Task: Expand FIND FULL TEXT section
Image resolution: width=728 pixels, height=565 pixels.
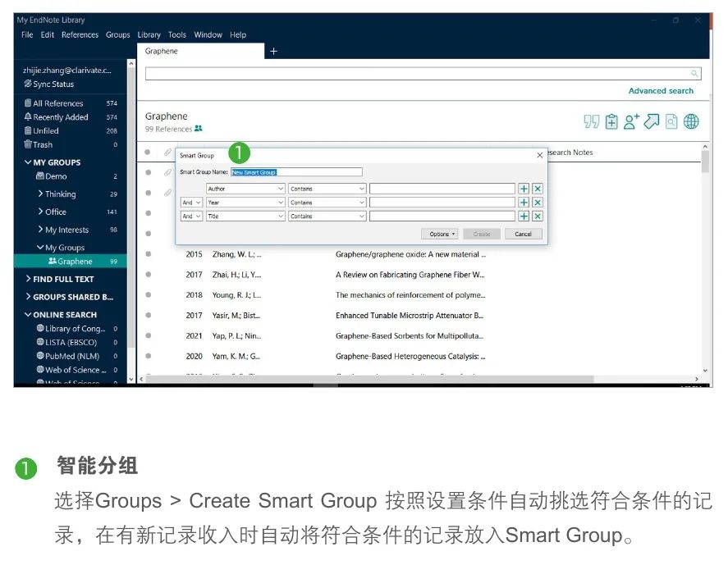Action: coord(28,279)
